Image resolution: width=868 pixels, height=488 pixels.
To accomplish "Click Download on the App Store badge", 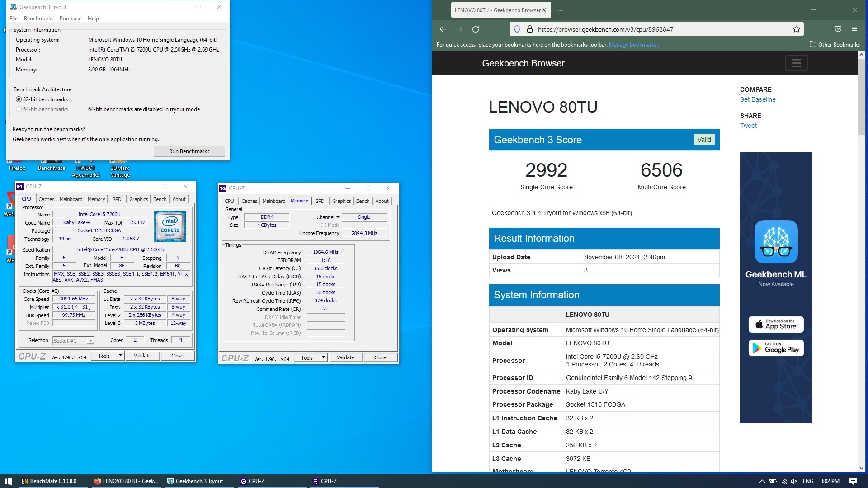I will click(776, 324).
